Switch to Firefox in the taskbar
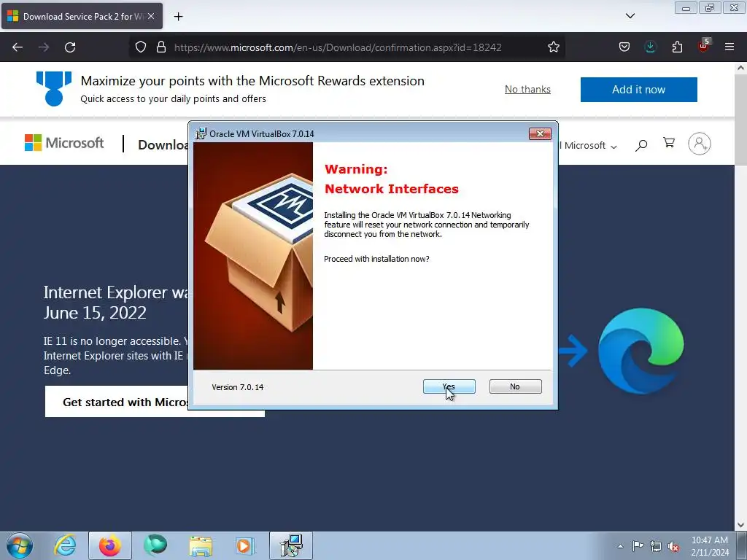The height and width of the screenshot is (560, 747). (109, 545)
